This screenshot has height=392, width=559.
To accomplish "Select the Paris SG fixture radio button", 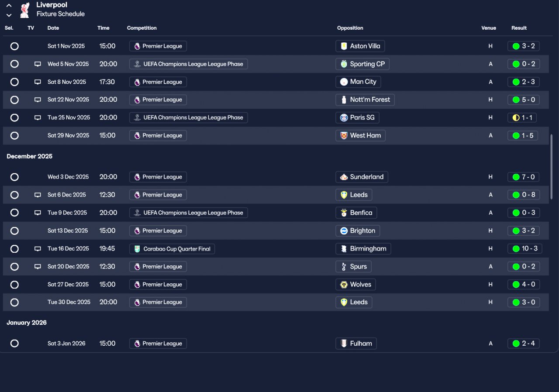I will coord(14,118).
